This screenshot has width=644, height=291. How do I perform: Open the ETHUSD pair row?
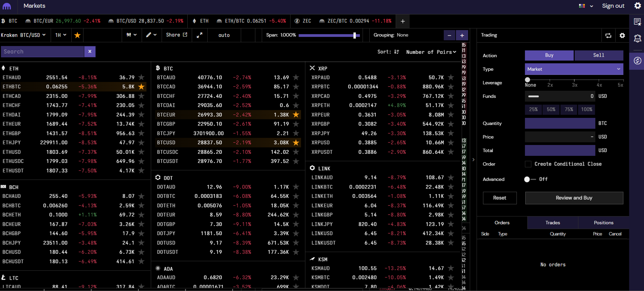pyautogui.click(x=73, y=152)
